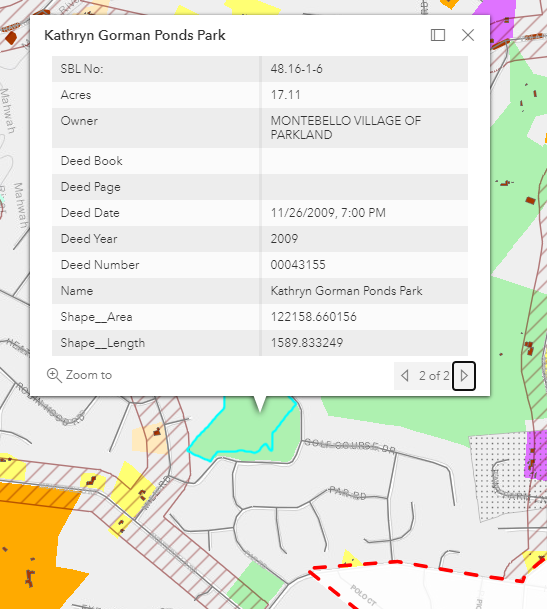The width and height of the screenshot is (547, 609).
Task: Zoom to the selected park feature
Action: 79,375
